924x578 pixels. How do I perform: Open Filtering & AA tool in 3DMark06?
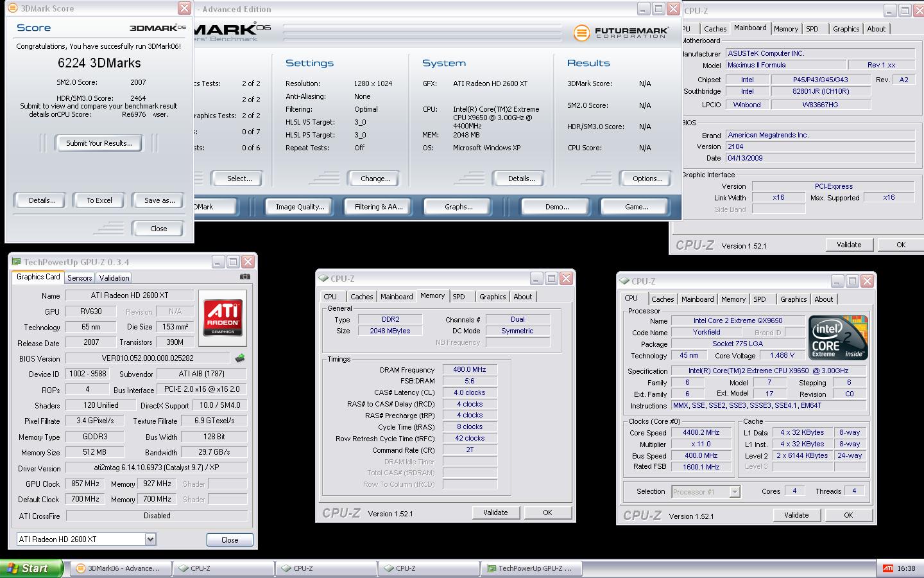(x=379, y=207)
